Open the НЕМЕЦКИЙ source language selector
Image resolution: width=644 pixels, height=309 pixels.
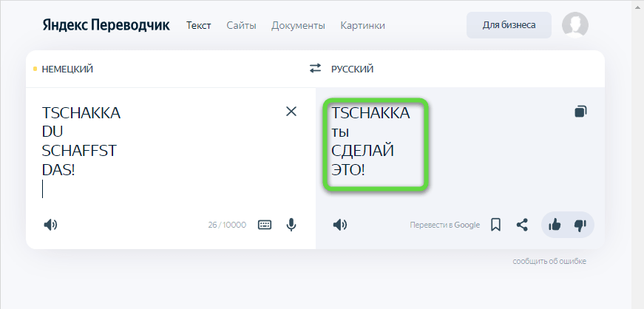[x=67, y=69]
